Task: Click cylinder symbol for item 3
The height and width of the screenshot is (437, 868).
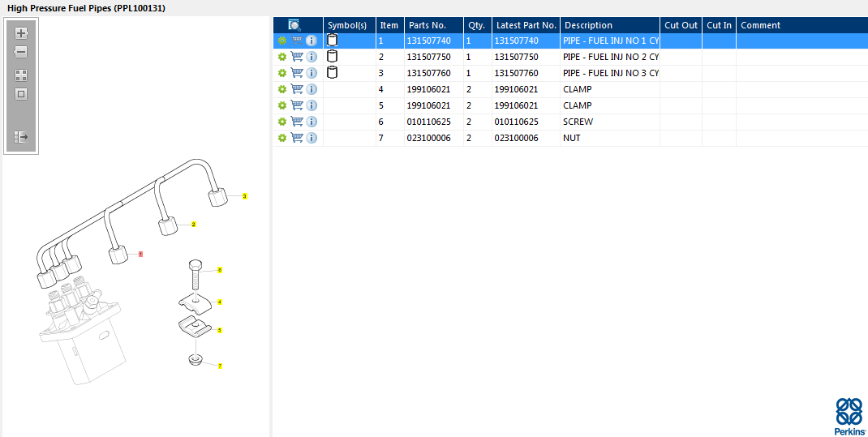Action: click(x=332, y=73)
